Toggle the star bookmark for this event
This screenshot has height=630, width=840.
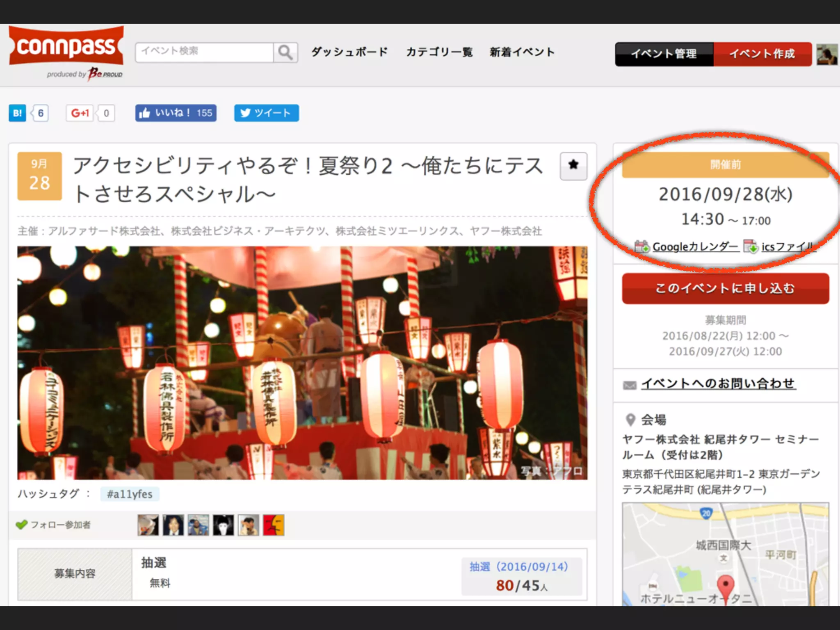coord(573,166)
